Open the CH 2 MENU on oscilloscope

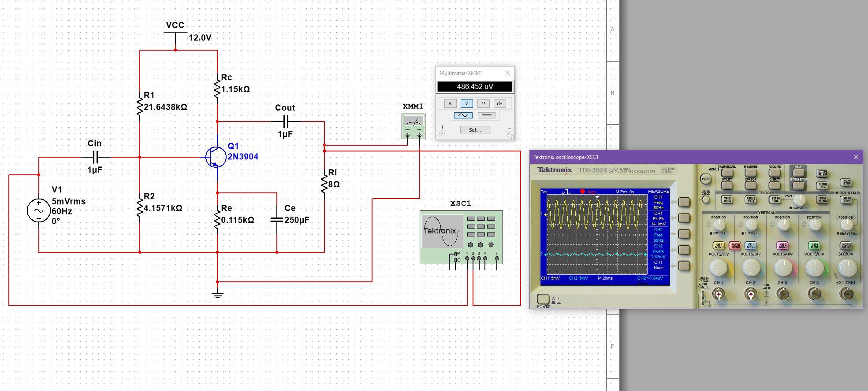pos(751,246)
